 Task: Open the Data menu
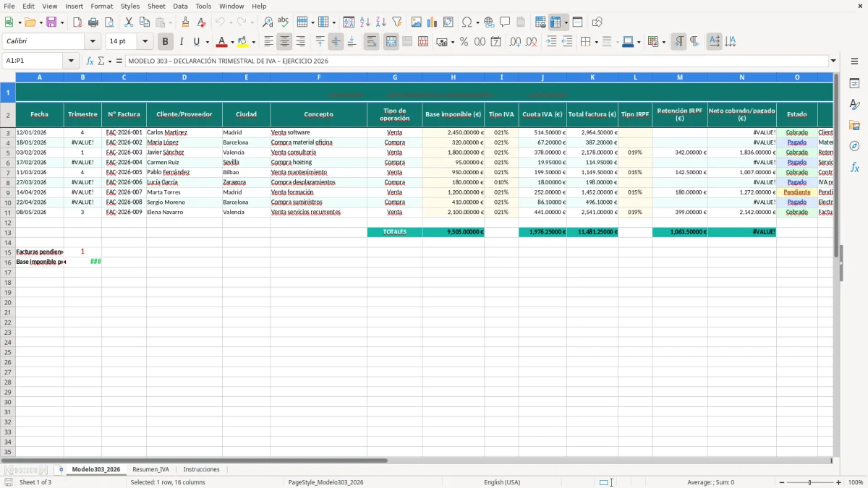point(180,6)
